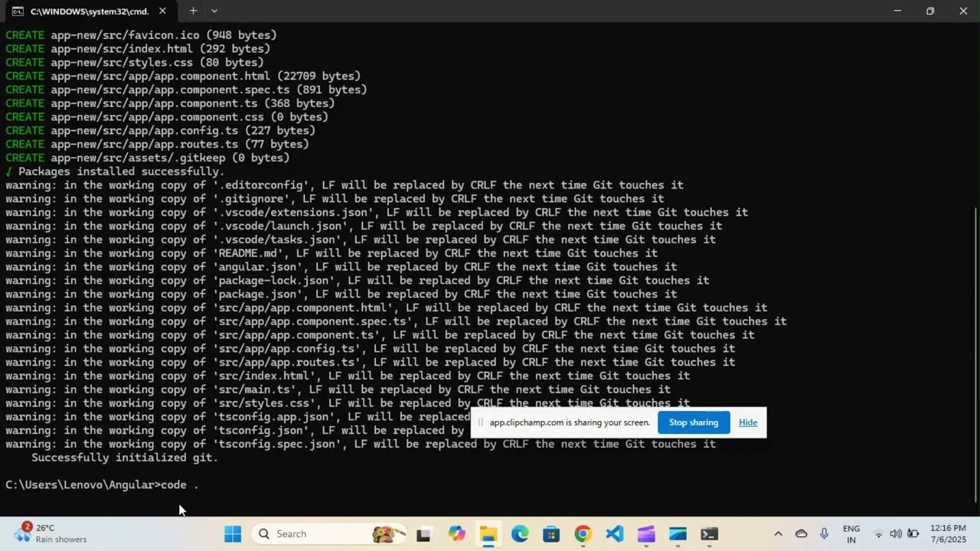Viewport: 980px width, 551px height.
Task: Open Clipchamp from the taskbar
Action: point(646,534)
